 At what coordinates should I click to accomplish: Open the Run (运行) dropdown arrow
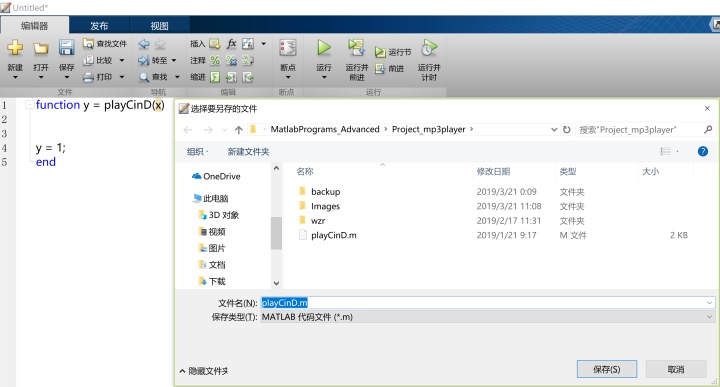coord(324,78)
